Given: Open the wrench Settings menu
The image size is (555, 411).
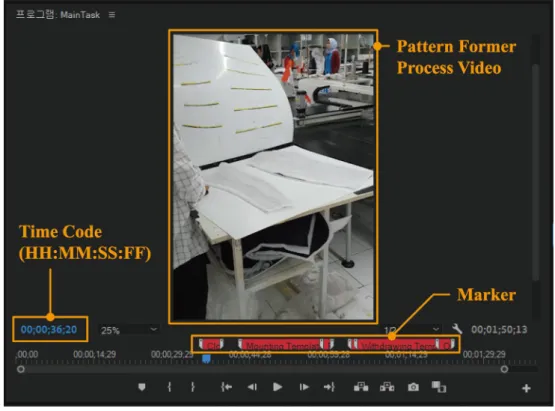Looking at the screenshot, I should pyautogui.click(x=457, y=329).
